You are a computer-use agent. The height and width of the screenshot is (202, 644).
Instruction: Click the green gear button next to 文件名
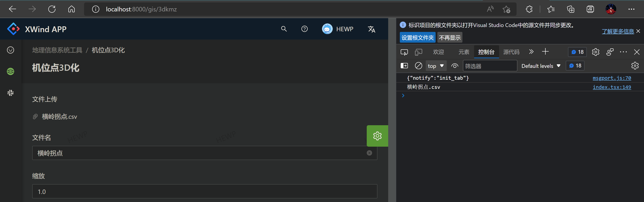click(377, 136)
